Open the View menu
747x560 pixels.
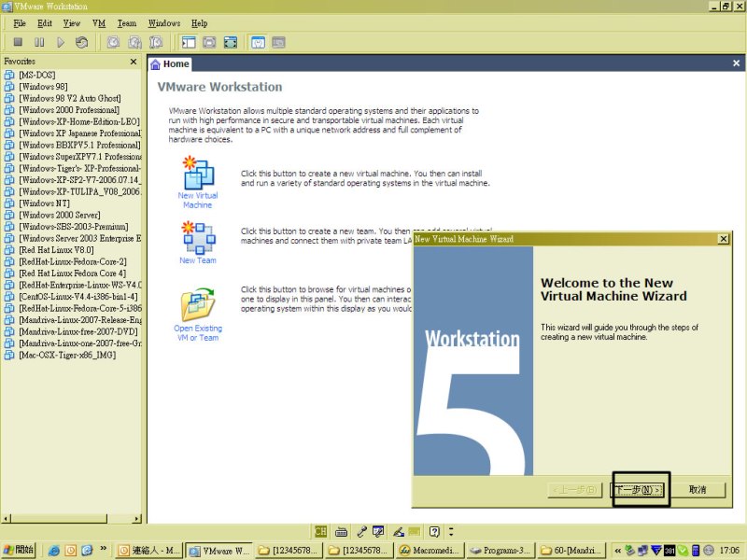pos(72,23)
